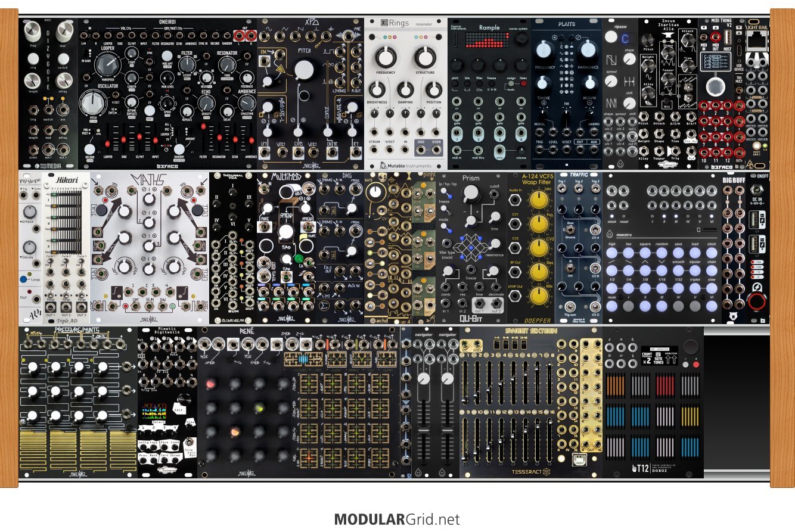Click the Oneiroi AMBIENCE volume fader
The image size is (795, 532).
[251, 138]
